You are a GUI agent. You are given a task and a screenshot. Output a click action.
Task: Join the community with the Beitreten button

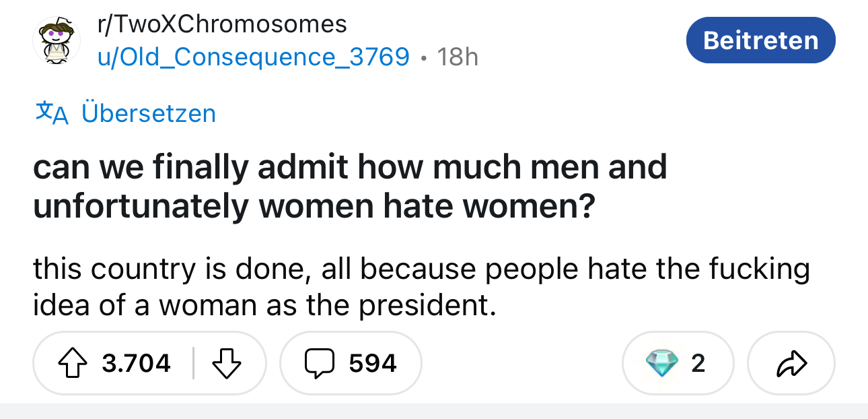(x=760, y=40)
